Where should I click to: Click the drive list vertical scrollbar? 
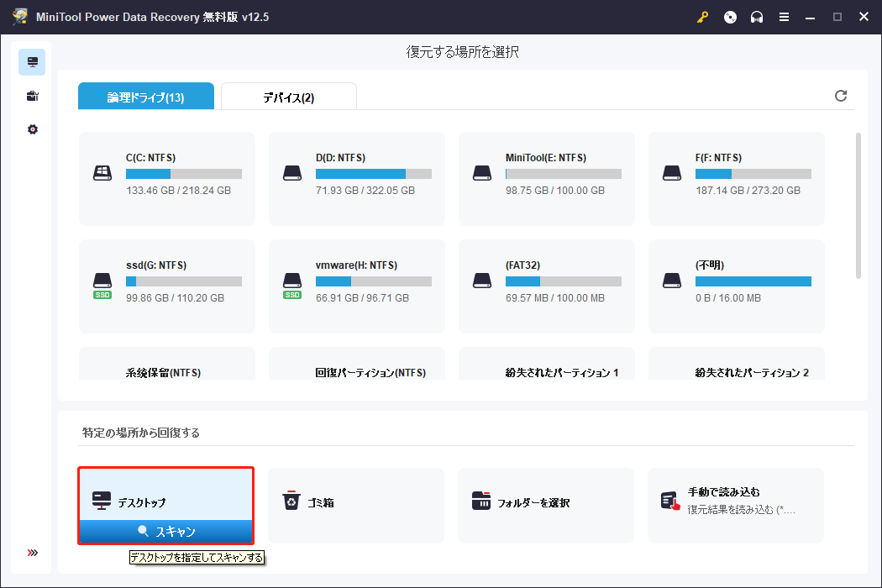tap(858, 205)
